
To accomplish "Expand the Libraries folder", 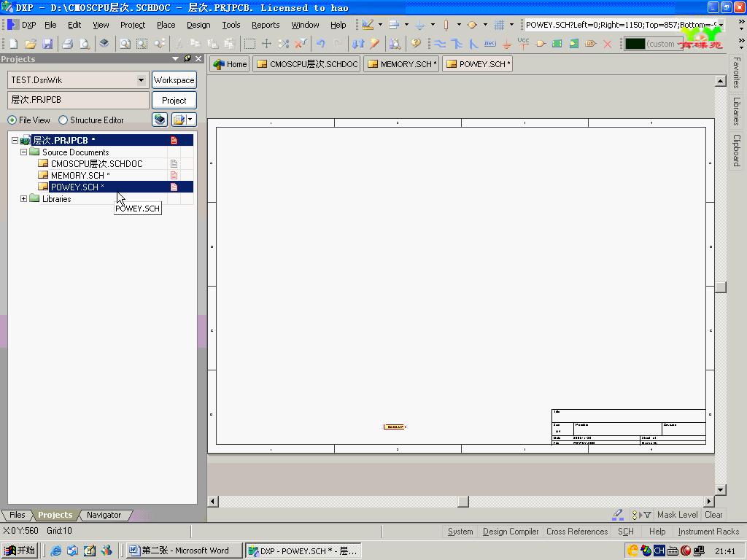I will click(23, 198).
